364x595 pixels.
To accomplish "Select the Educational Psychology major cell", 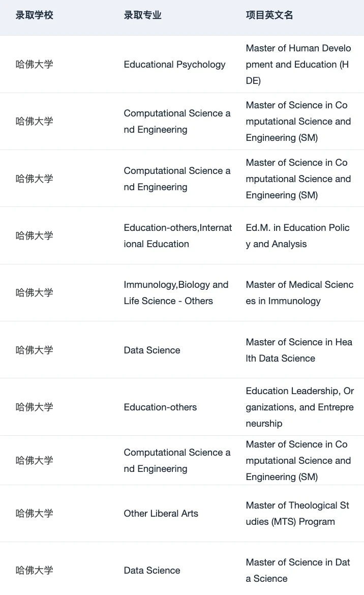I will pyautogui.click(x=174, y=65).
